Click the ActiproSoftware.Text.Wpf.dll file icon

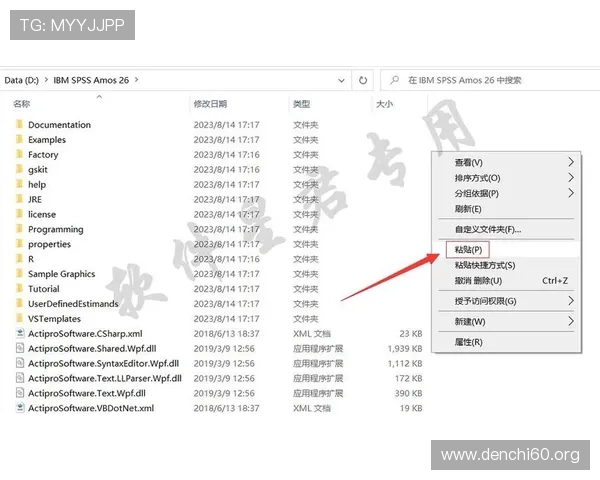click(x=20, y=393)
